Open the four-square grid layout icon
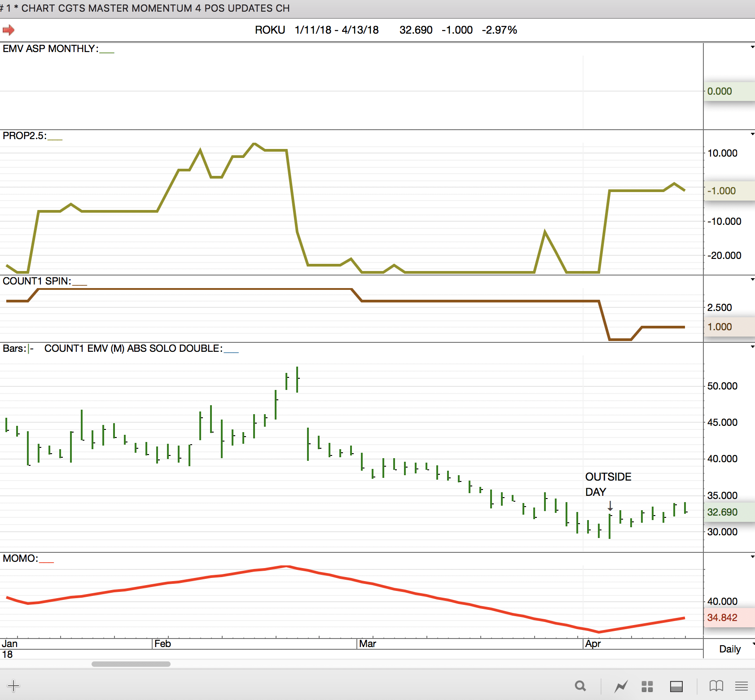 pyautogui.click(x=647, y=686)
